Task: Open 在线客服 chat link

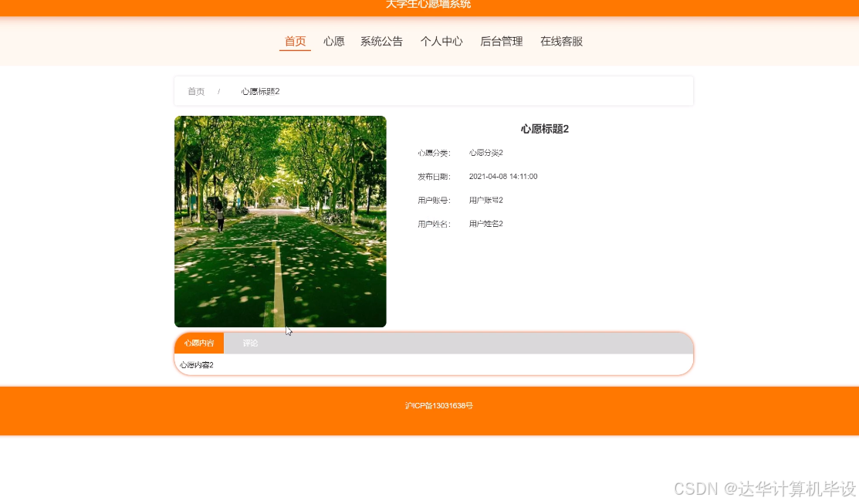Action: coord(562,42)
